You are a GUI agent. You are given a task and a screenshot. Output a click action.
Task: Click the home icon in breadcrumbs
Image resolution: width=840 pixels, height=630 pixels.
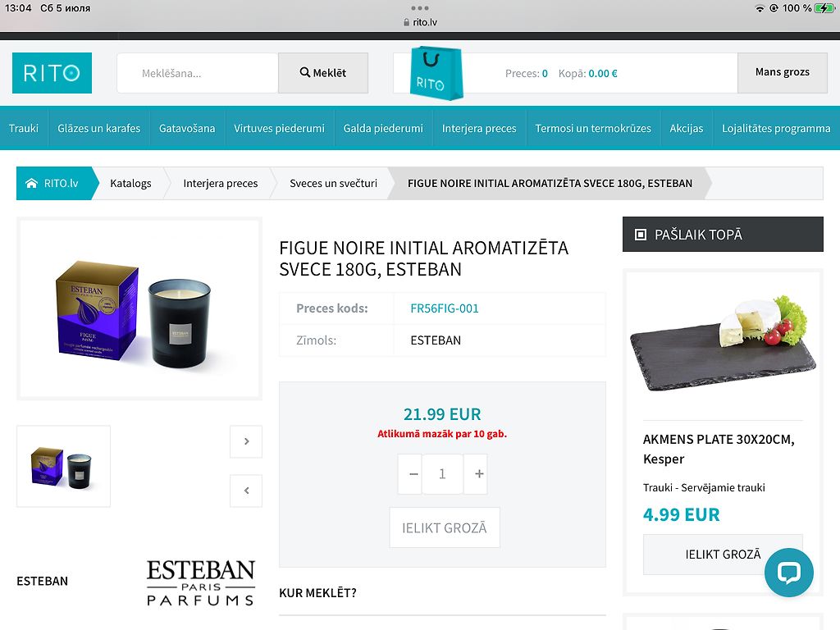32,183
